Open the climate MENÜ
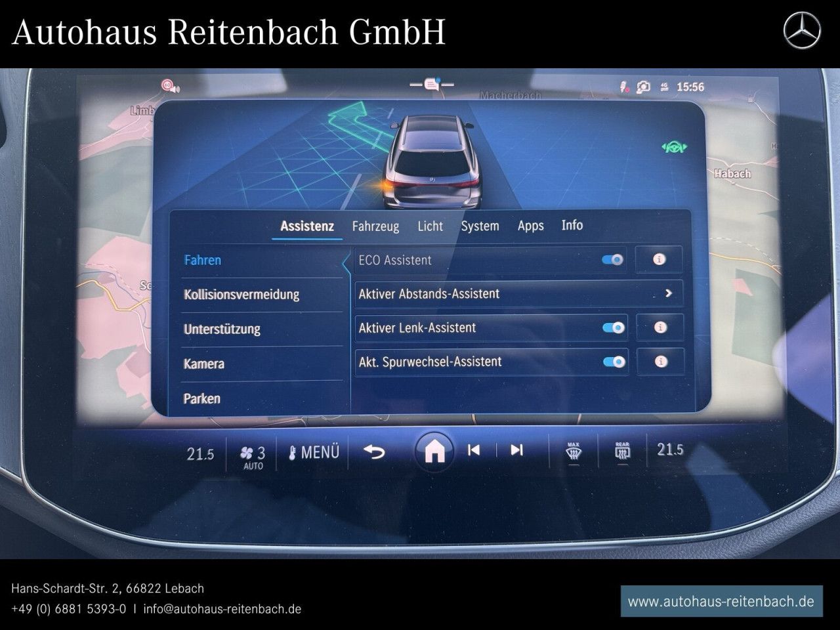Image resolution: width=840 pixels, height=630 pixels. [314, 452]
